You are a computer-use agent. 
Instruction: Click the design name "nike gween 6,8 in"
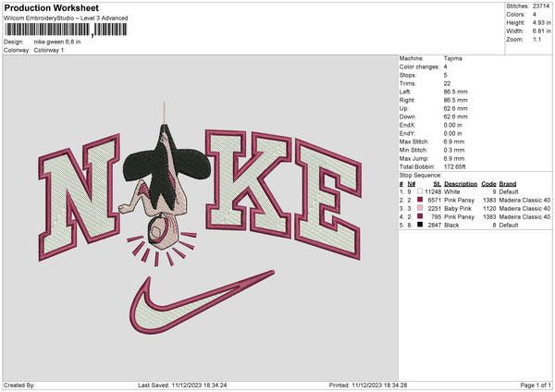click(x=57, y=42)
